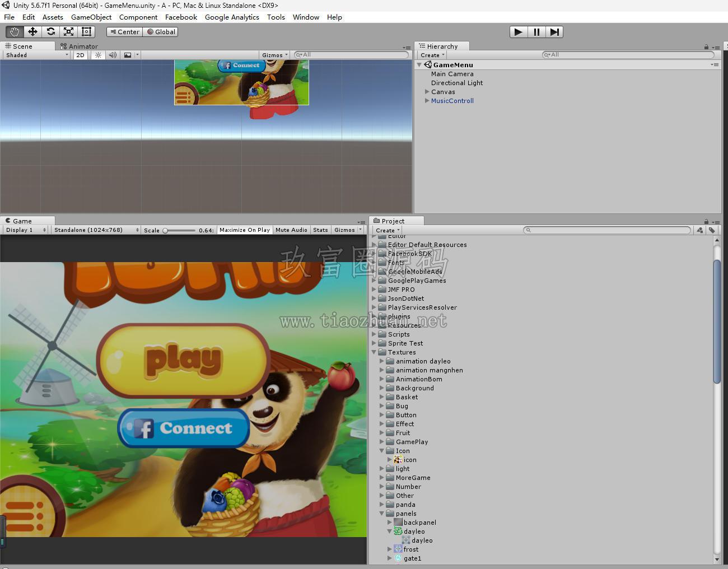
Task: Open scene effects image icon
Action: pos(128,55)
